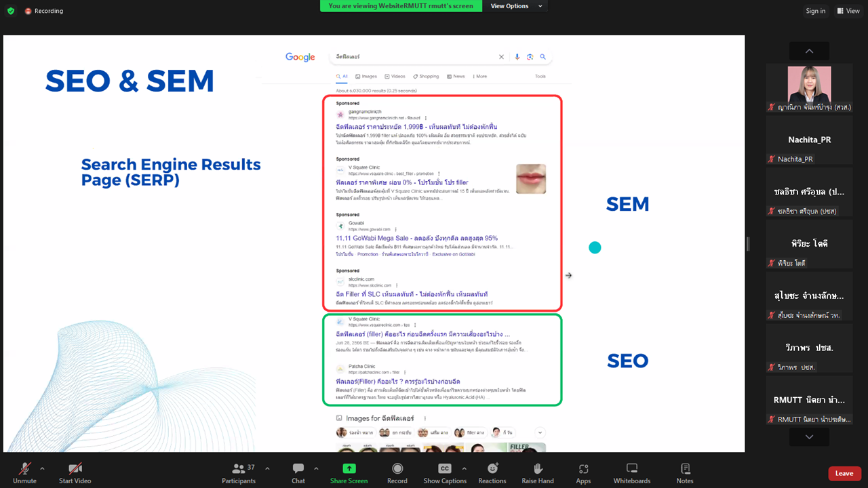Select the พิริยะ โตดี participant tile
Image resolution: width=868 pixels, height=488 pixels.
tap(809, 243)
